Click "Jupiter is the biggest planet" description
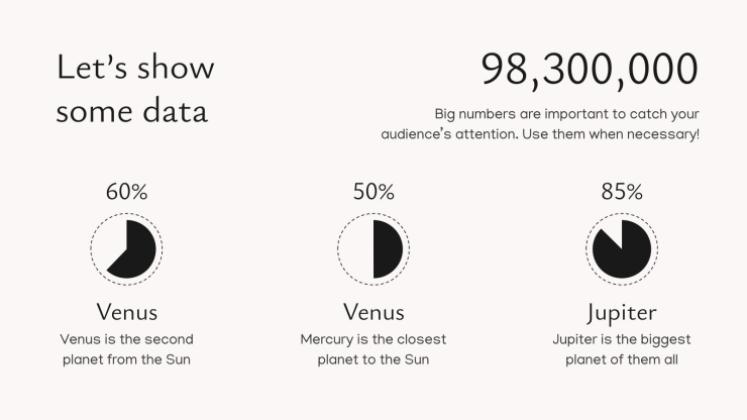Viewport: 747px width, 420px height. pyautogui.click(x=621, y=349)
